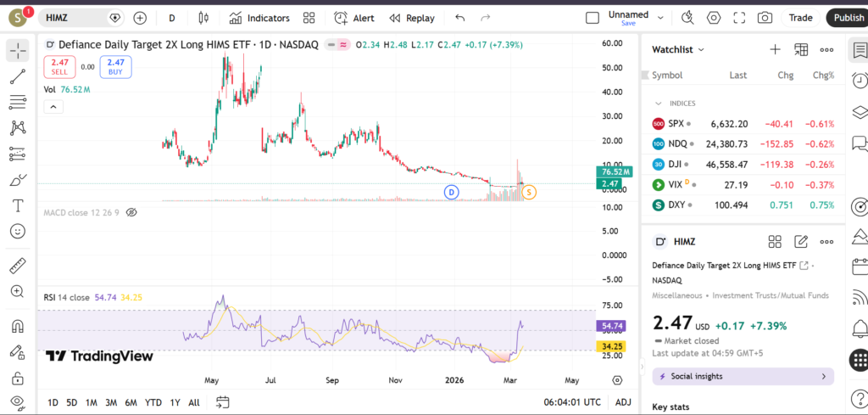Image resolution: width=868 pixels, height=415 pixels.
Task: Select the Emoji icons tool
Action: coord(17,231)
